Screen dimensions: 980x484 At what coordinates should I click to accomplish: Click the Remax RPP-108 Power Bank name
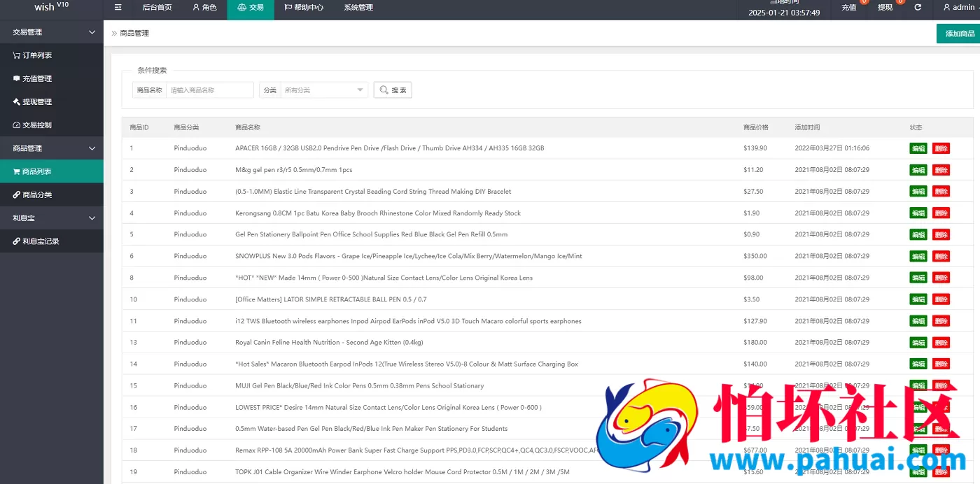tap(416, 450)
